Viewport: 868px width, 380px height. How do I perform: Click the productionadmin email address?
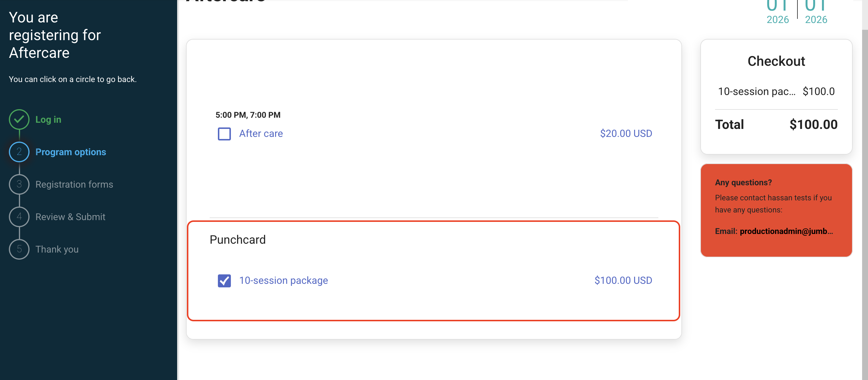click(786, 231)
